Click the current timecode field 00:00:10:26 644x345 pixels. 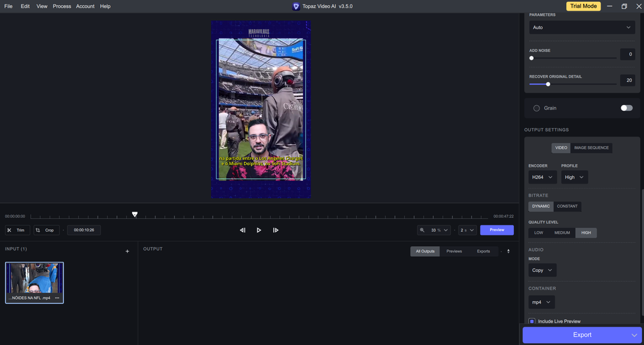click(x=84, y=230)
